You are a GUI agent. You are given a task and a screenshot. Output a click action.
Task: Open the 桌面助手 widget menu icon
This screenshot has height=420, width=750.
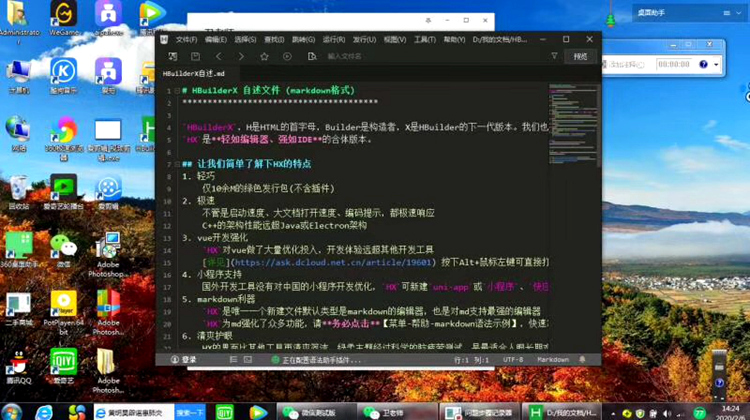pos(727,13)
